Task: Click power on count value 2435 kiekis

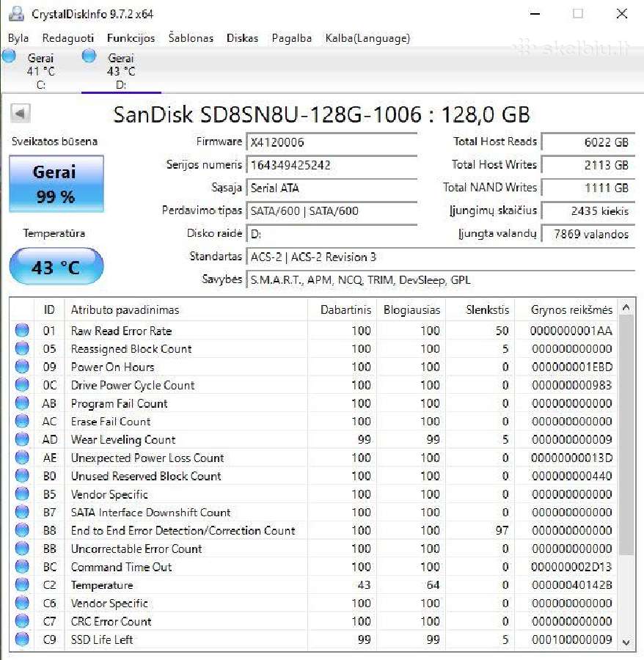Action: [588, 211]
